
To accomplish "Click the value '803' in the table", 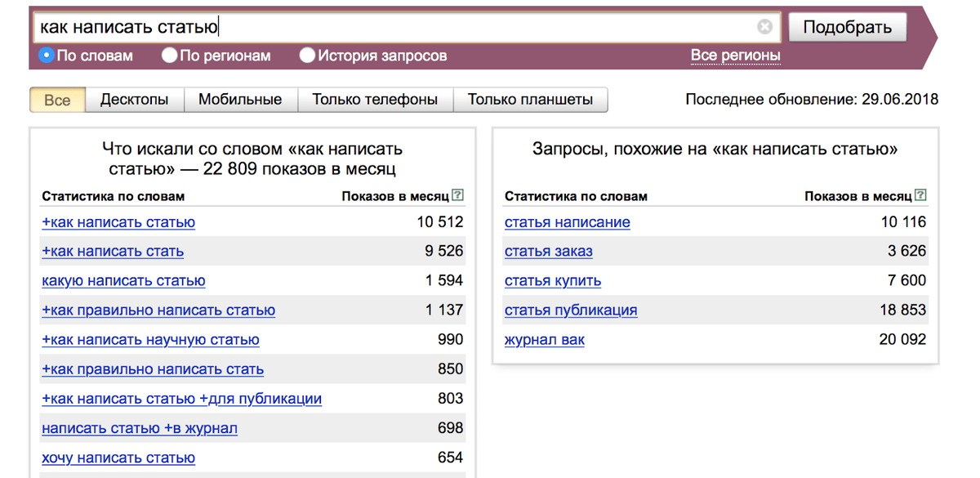I will click(x=450, y=398).
